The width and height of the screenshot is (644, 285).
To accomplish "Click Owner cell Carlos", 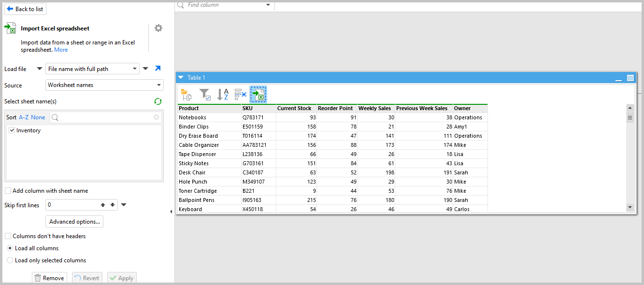I will 470,209.
